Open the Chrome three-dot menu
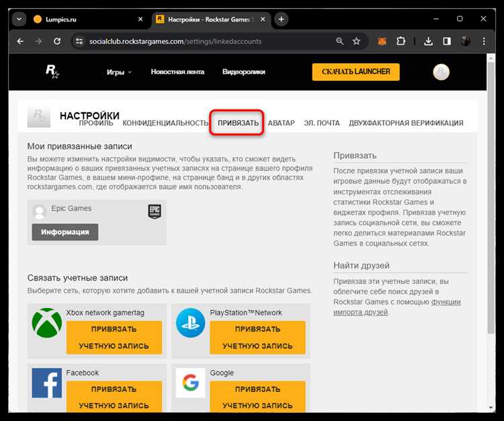This screenshot has width=504, height=421. pyautogui.click(x=484, y=41)
